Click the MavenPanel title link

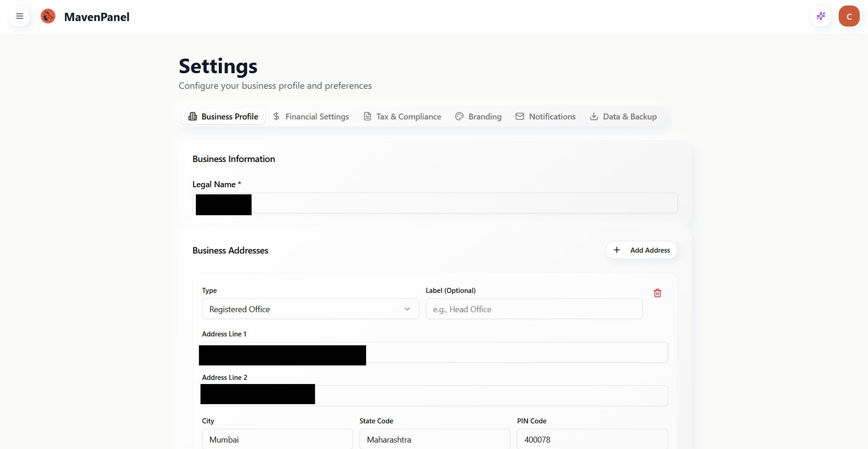click(x=97, y=17)
